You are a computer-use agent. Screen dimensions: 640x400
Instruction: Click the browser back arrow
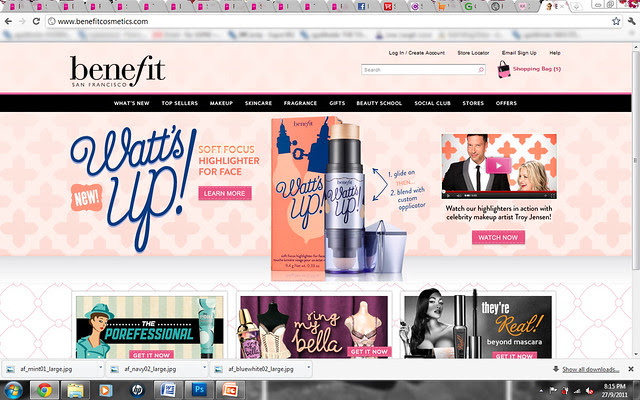9,21
